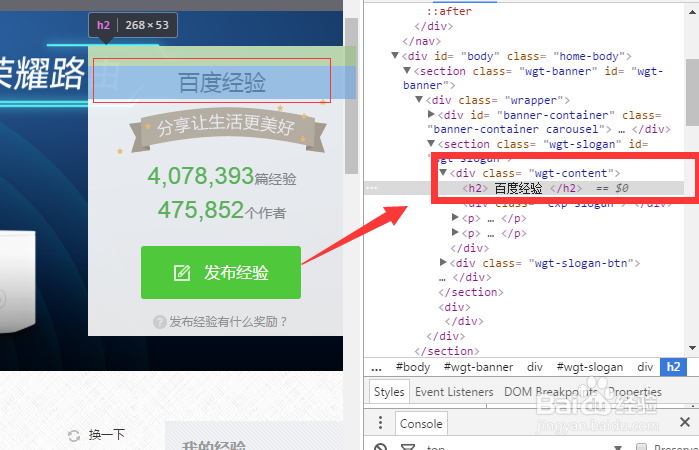Click the 'home-body' class value text

(x=589, y=56)
